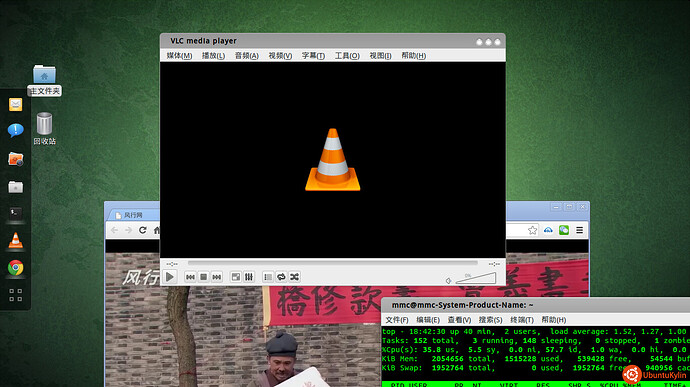Open the browser hamburger menu
690x387 pixels.
tap(580, 230)
